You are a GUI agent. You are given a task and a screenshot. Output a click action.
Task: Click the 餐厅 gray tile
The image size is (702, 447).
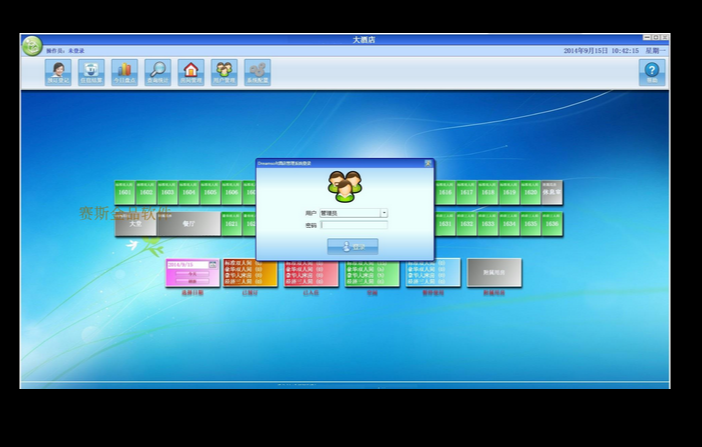pyautogui.click(x=189, y=224)
